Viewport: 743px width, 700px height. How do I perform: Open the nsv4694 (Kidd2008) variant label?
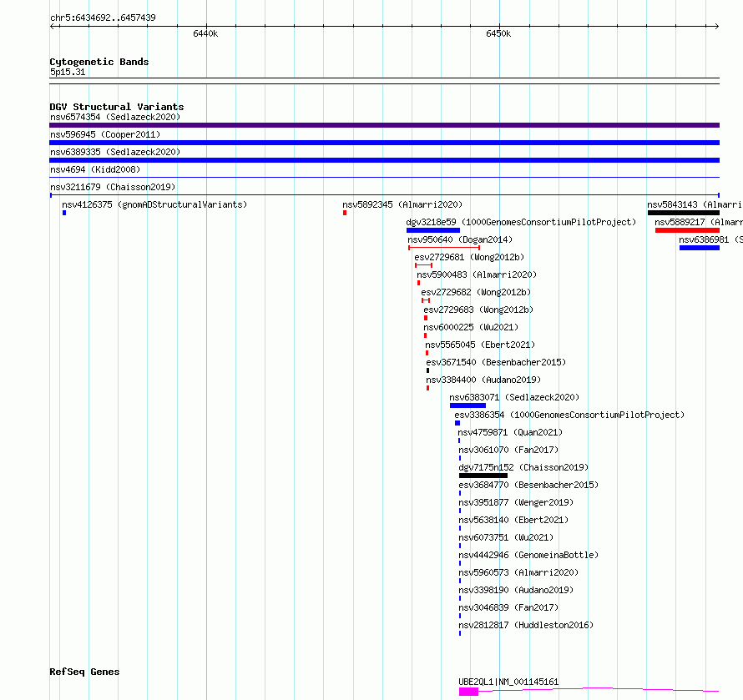[x=95, y=169]
